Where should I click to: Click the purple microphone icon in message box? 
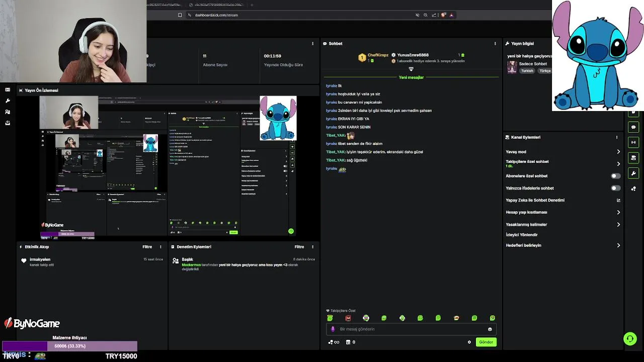[333, 329]
